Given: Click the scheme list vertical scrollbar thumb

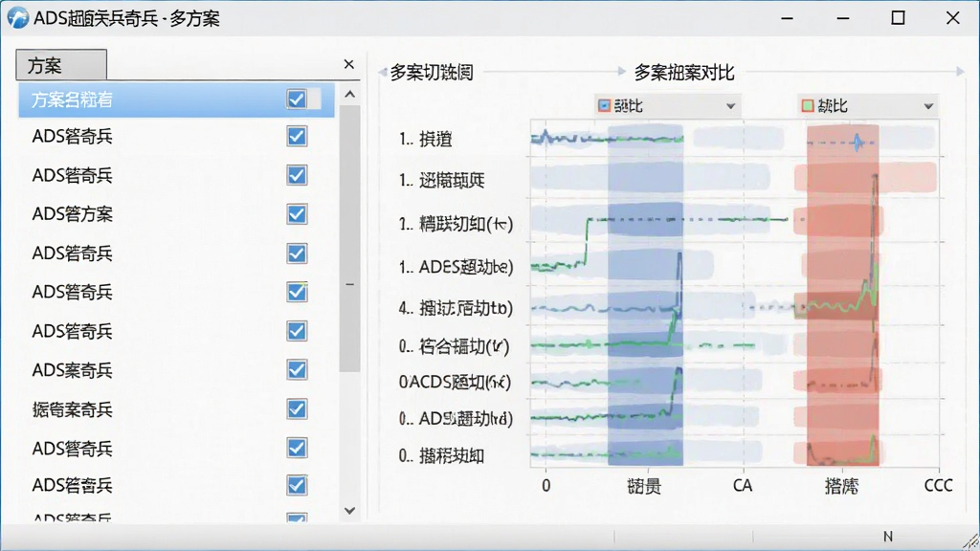Looking at the screenshot, I should (x=350, y=238).
